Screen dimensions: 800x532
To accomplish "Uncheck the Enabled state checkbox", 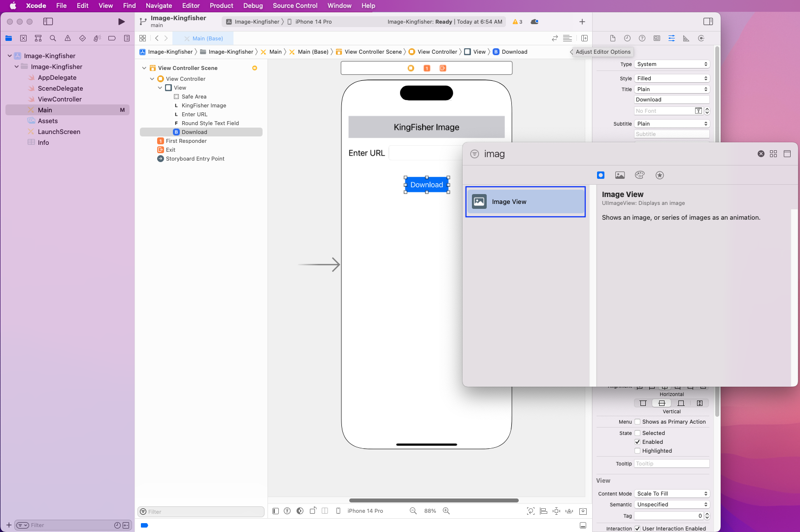I will [637, 442].
